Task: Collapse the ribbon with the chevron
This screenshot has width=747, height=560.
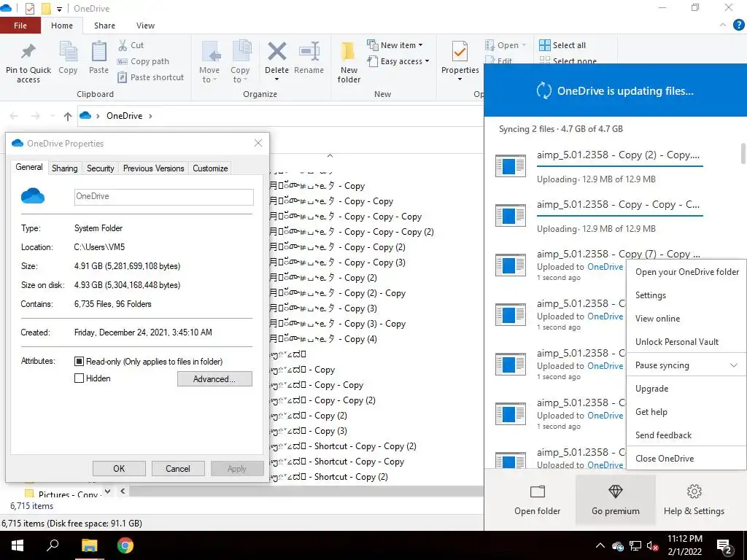Action: (723, 25)
